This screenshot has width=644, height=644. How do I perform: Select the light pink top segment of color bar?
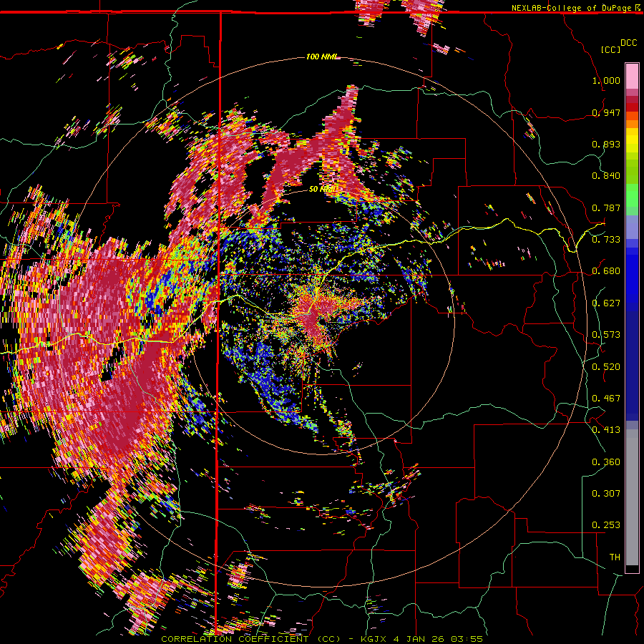coord(632,77)
